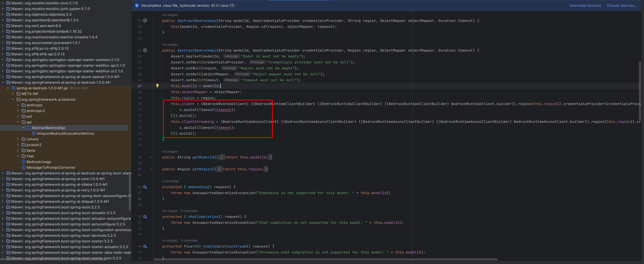The image size is (644, 264).
Task: Click the editor horizontal scrollbar
Action: [x=325, y=259]
